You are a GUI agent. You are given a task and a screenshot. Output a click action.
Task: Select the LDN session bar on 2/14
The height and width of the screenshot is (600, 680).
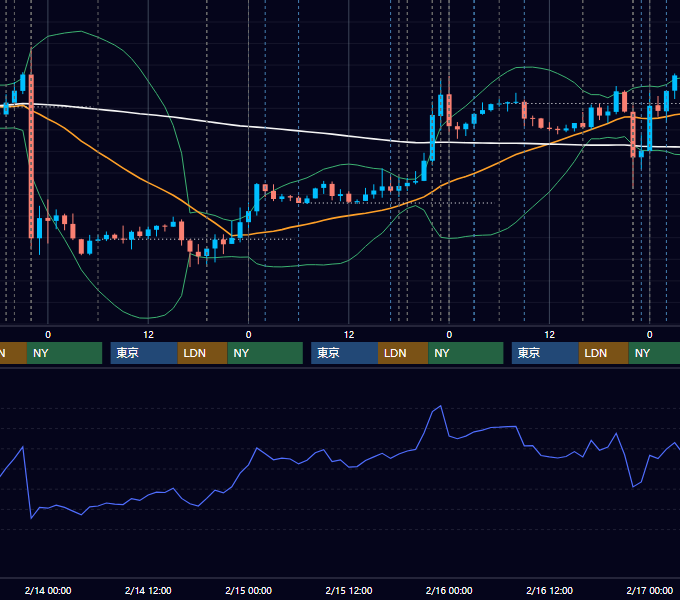point(203,353)
